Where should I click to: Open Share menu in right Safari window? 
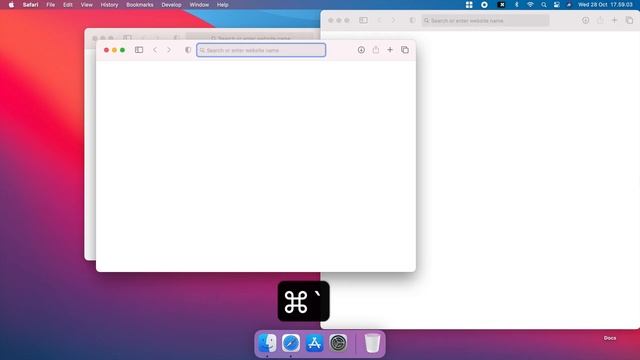point(600,20)
